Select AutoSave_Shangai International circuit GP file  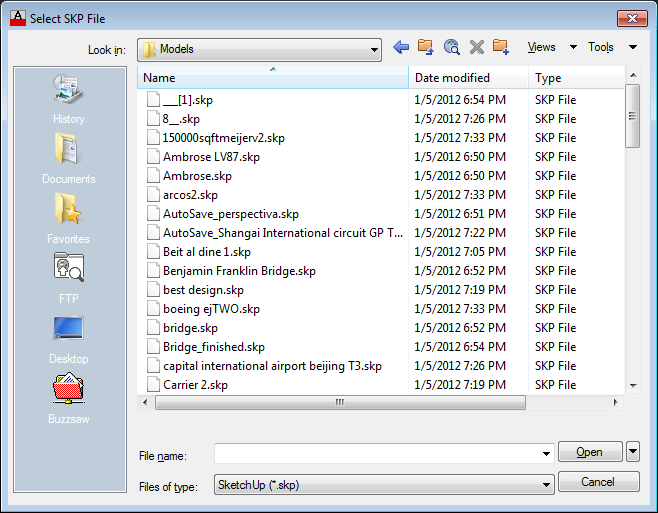click(283, 233)
